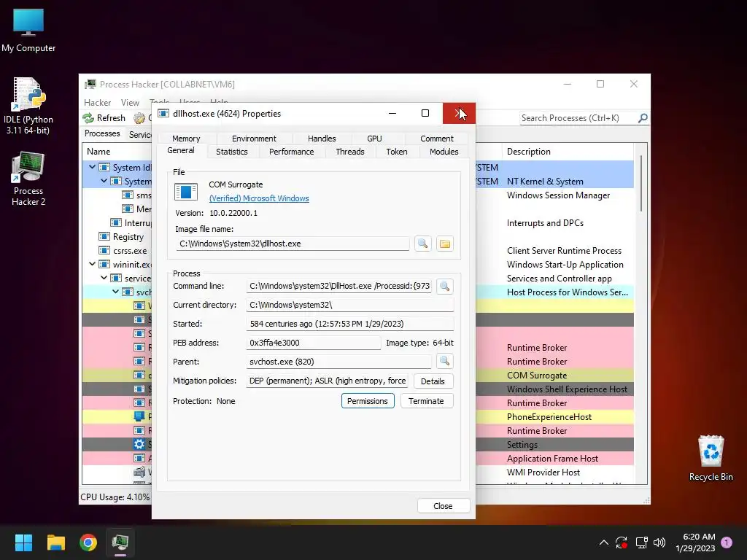Click the Registry process icon

click(x=104, y=237)
